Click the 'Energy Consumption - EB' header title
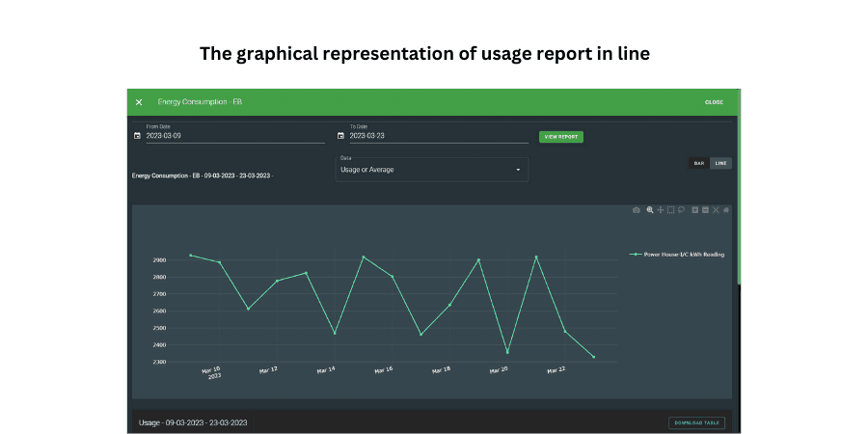Viewport: 868px width, 434px height. [200, 102]
